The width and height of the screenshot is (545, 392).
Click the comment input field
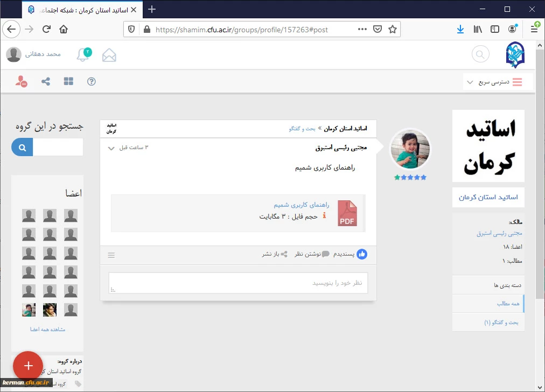click(x=238, y=283)
